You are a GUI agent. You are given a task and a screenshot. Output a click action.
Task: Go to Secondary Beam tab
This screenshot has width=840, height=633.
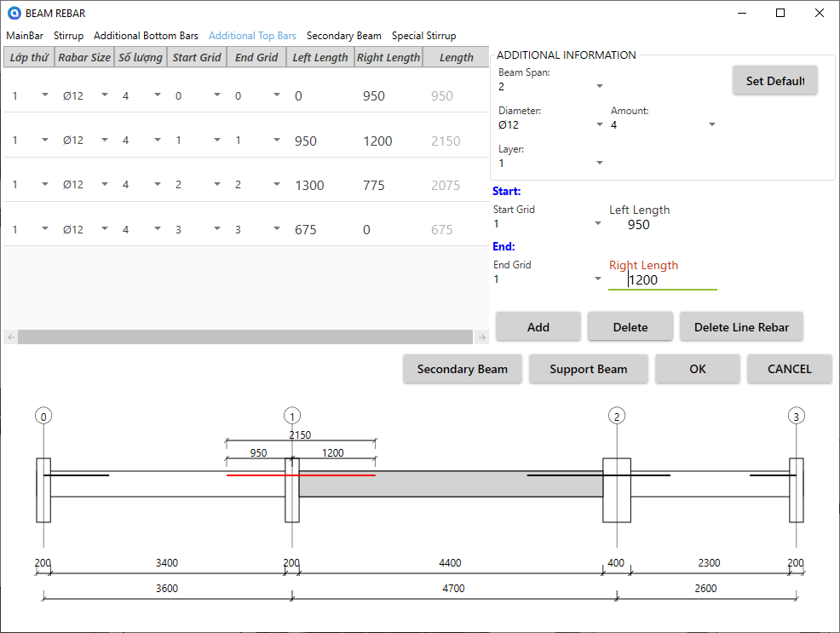pos(344,36)
